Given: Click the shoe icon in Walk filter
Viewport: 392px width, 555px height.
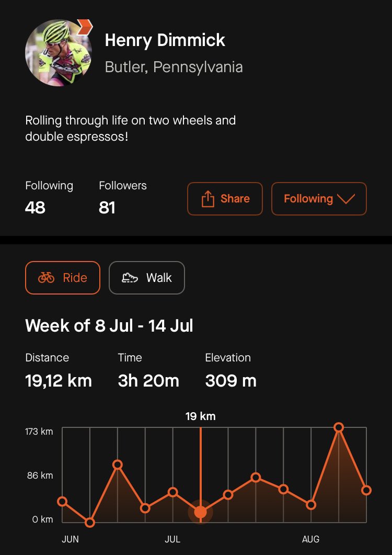Looking at the screenshot, I should click(x=130, y=278).
